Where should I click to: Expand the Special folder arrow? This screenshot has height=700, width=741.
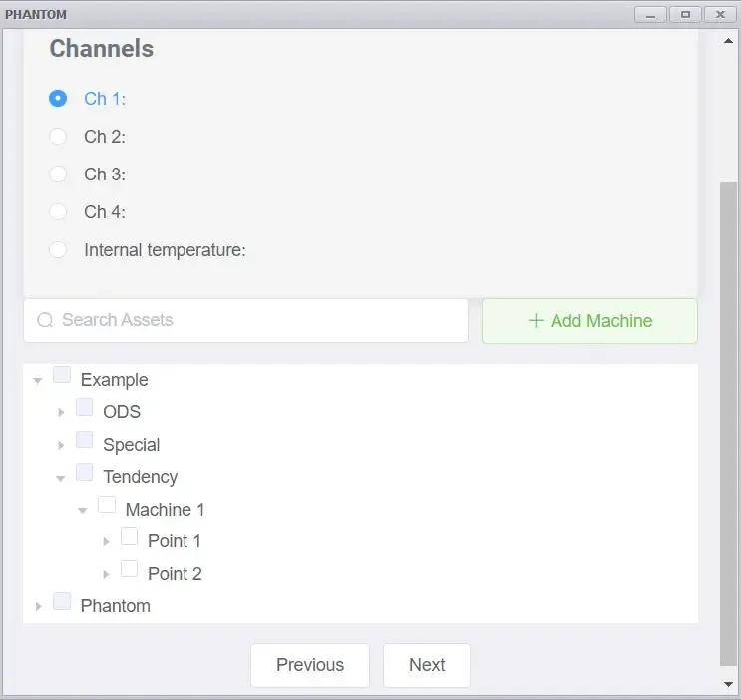pos(61,445)
